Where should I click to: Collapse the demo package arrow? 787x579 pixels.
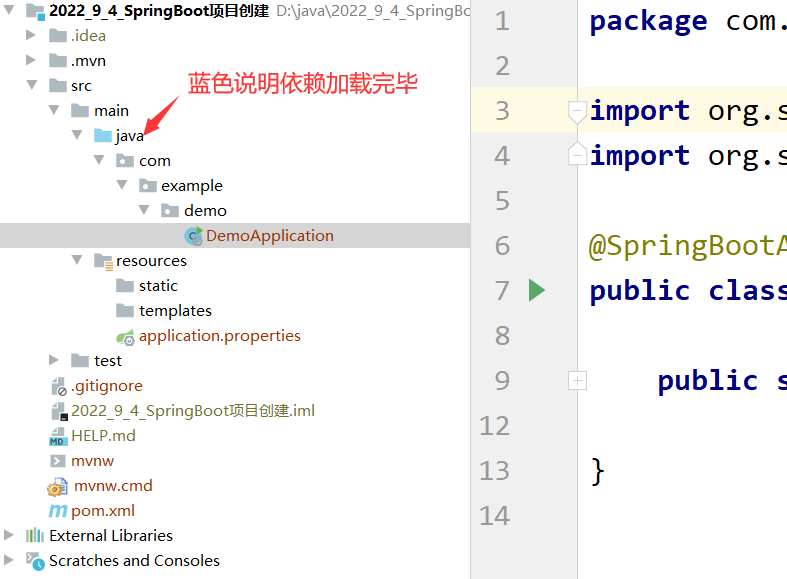(x=144, y=210)
